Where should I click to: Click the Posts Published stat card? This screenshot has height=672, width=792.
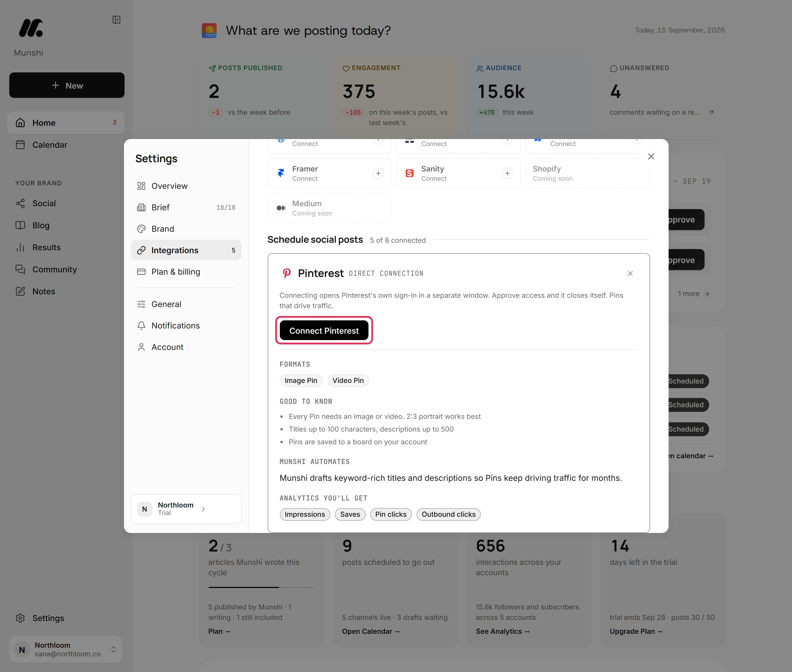(261, 97)
